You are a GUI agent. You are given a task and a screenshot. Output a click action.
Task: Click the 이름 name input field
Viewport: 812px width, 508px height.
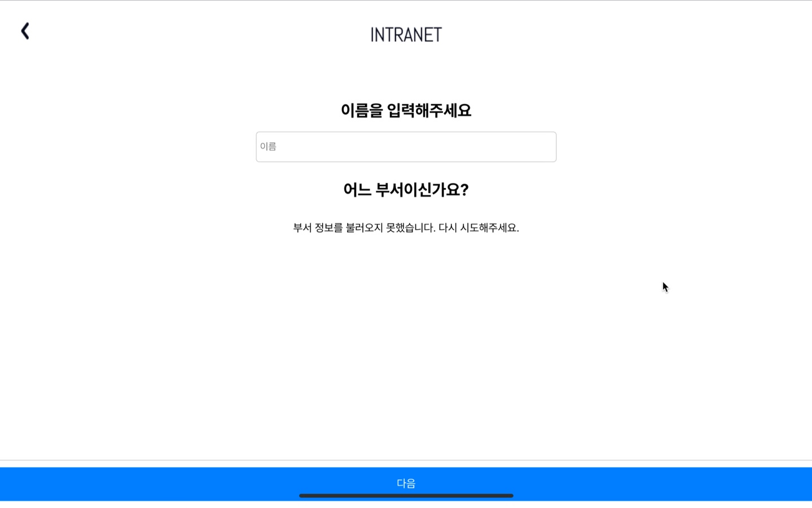coord(406,147)
